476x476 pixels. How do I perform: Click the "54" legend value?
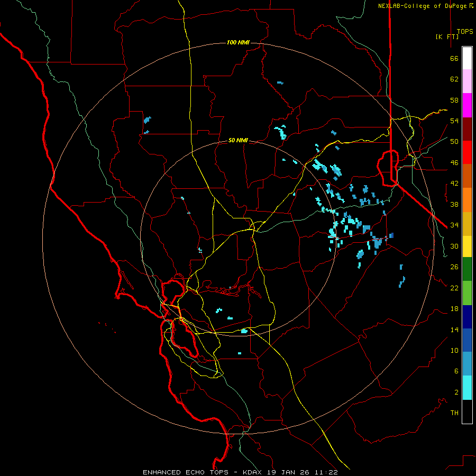454,121
